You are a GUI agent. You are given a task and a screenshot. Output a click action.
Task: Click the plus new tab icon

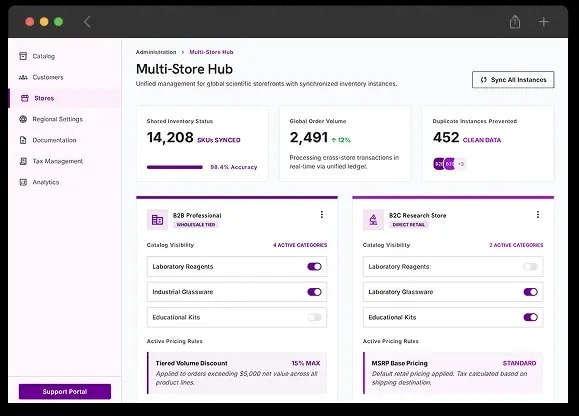pyautogui.click(x=544, y=22)
